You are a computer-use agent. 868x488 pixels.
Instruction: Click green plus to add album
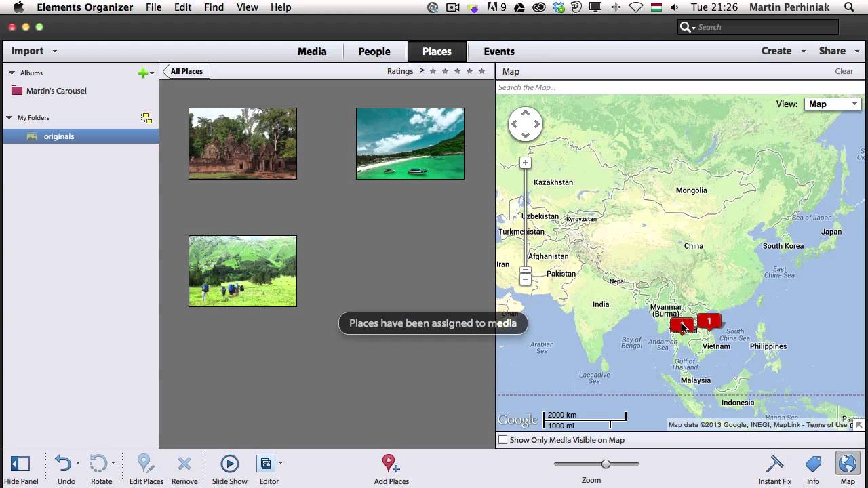pos(142,73)
